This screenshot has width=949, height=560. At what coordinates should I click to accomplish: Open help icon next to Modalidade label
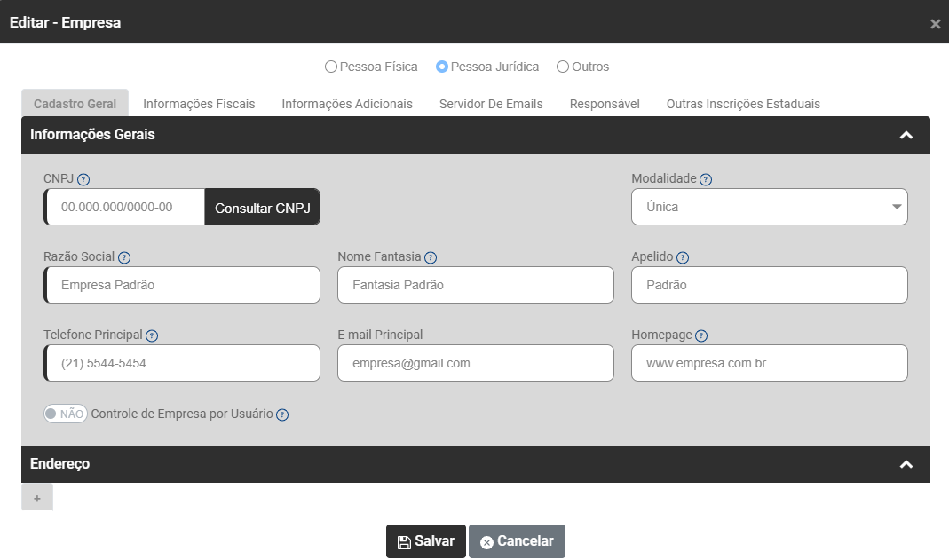pos(706,179)
